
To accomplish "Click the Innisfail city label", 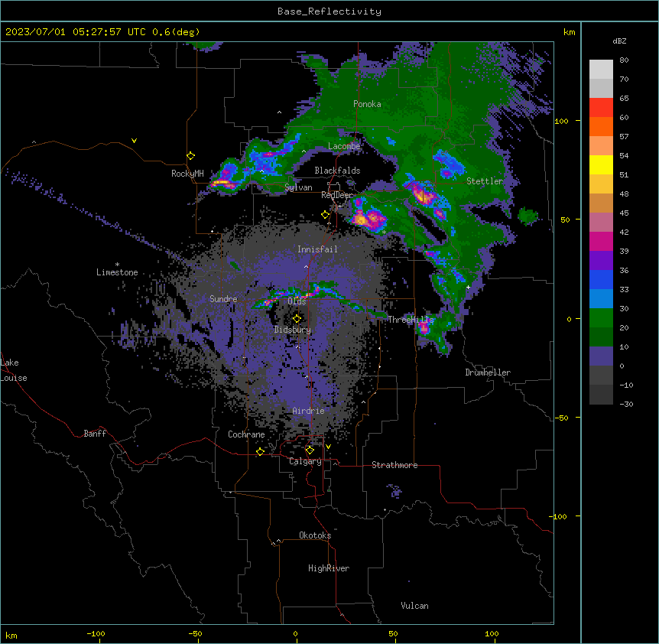I will pyautogui.click(x=317, y=249).
